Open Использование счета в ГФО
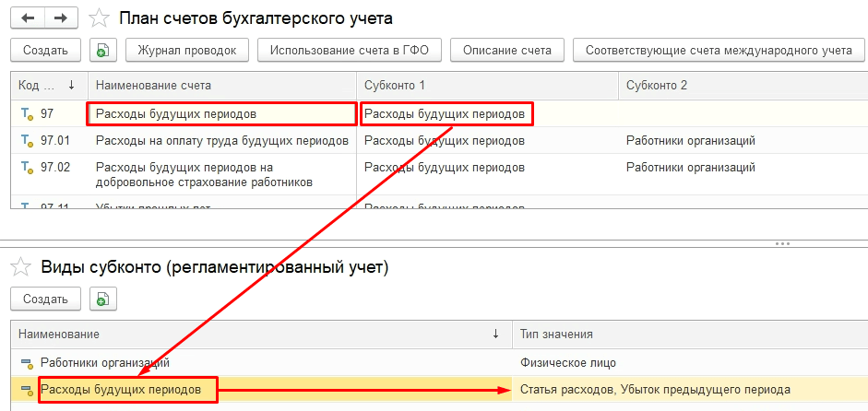This screenshot has height=411, width=868. tap(349, 51)
